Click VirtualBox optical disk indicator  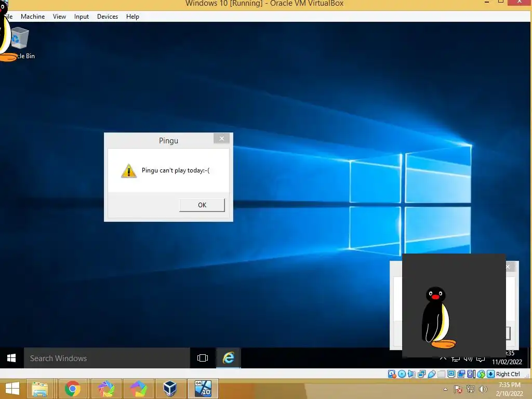[x=402, y=374]
